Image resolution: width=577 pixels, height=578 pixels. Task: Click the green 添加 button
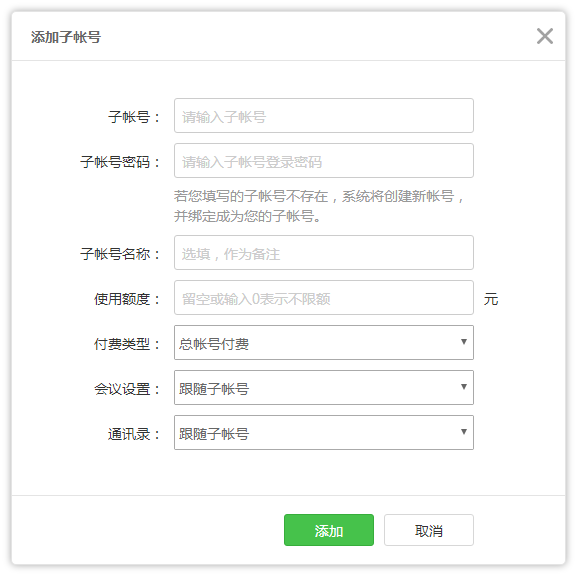click(x=329, y=530)
